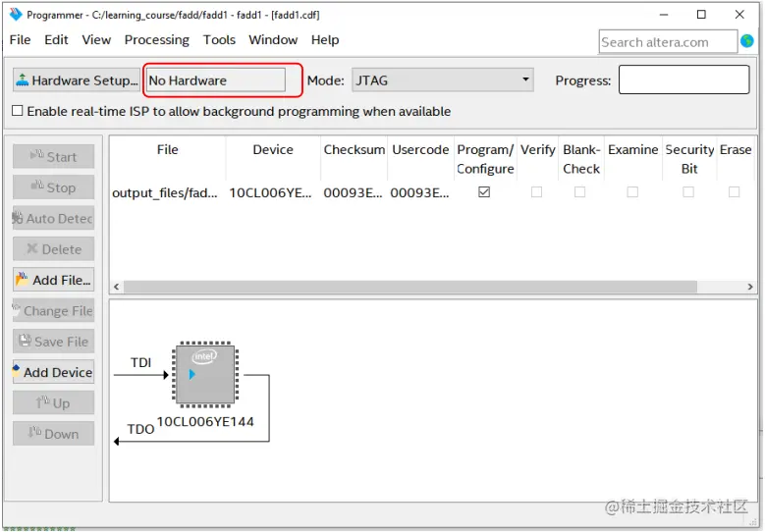Move device Down
This screenshot has height=532, width=765.
(x=54, y=434)
